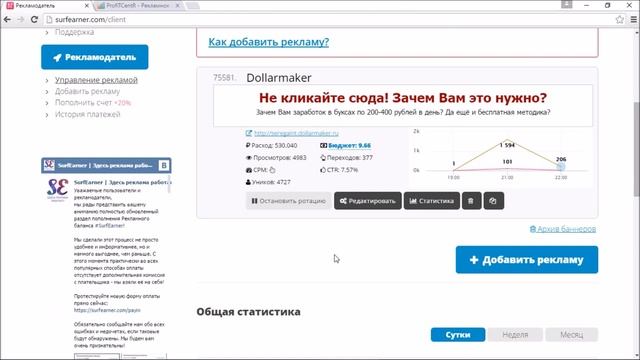This screenshot has height=360, width=640.
Task: Click the Просмотров: 4983 stat
Action: [276, 158]
